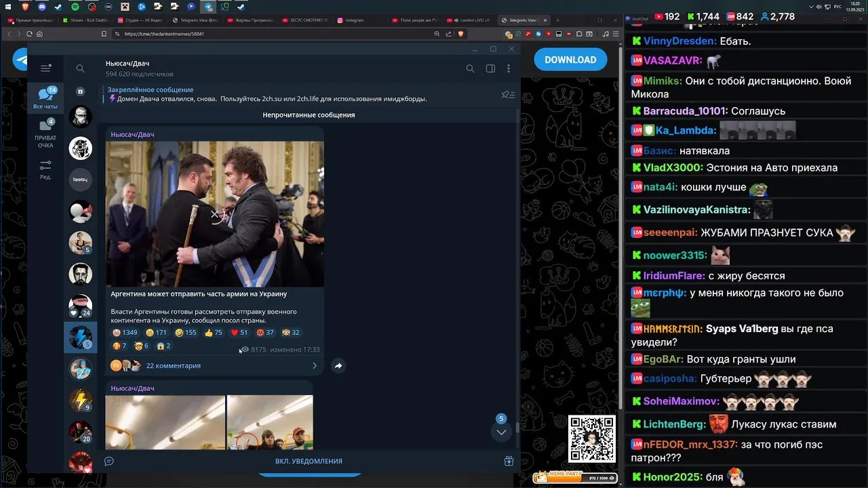Open the 'Все чаты' folder

45,98
